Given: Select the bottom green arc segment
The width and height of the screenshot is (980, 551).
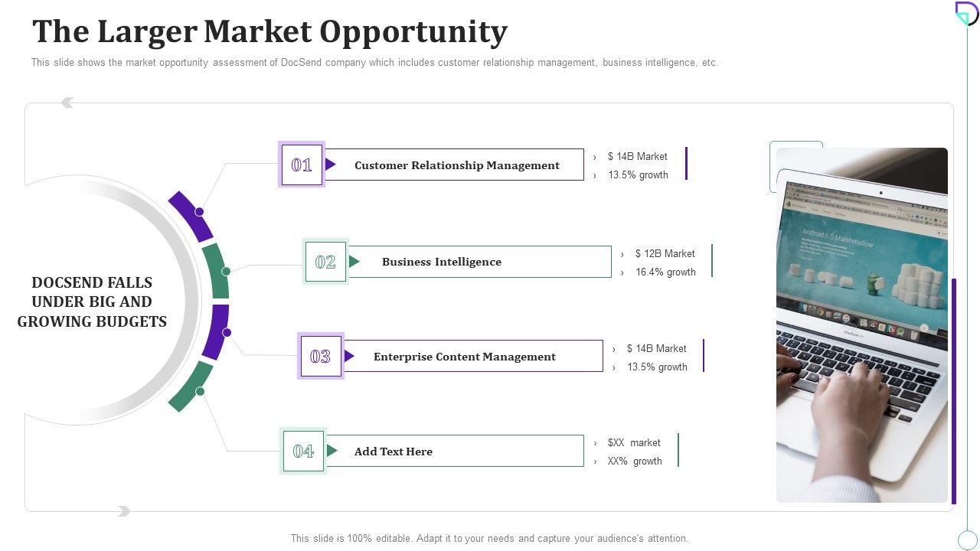Looking at the screenshot, I should [191, 386].
